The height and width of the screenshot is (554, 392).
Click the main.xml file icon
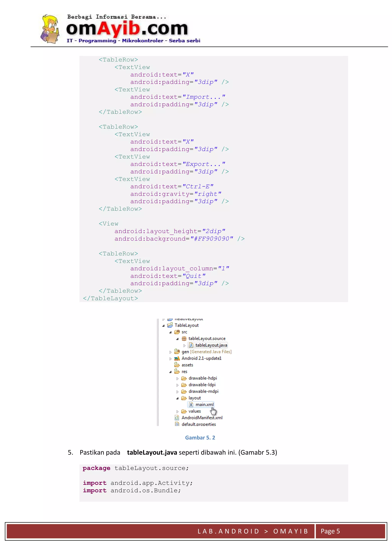click(x=191, y=405)
